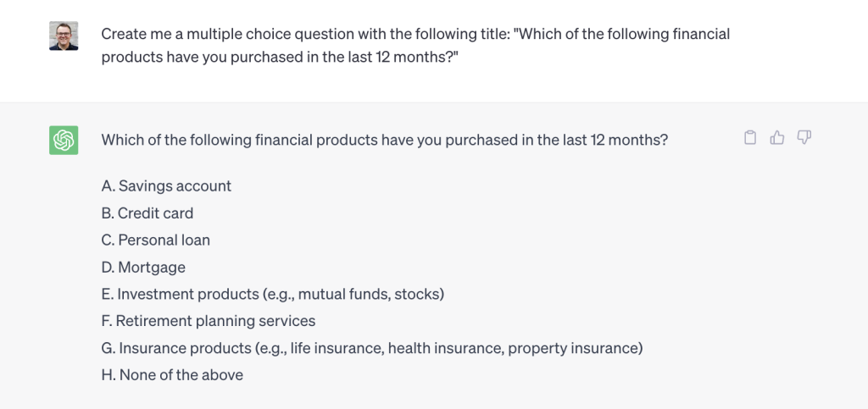The image size is (868, 409).
Task: Click the words 'mutual funds, stocks'
Action: 369,295
